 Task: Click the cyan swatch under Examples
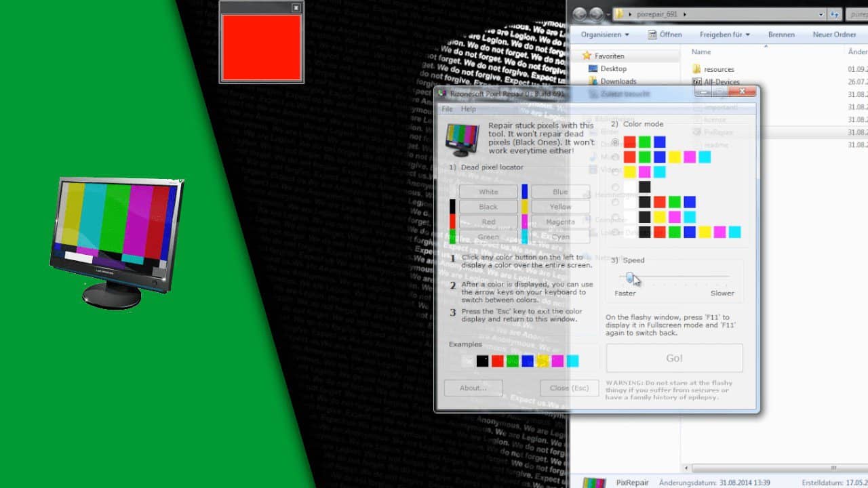click(572, 361)
